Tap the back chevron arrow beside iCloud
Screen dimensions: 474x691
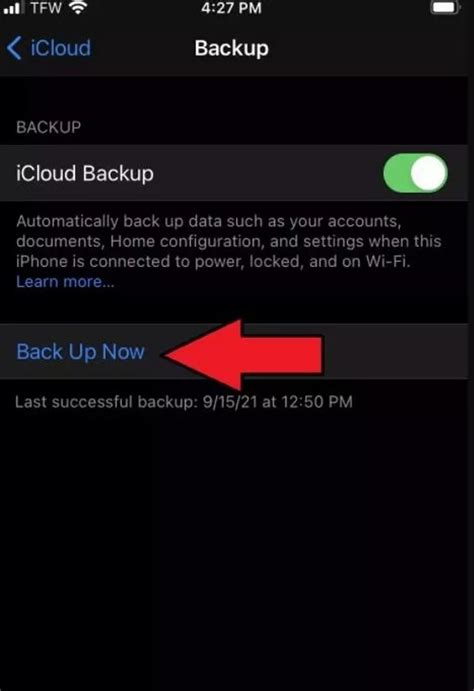pyautogui.click(x=14, y=48)
